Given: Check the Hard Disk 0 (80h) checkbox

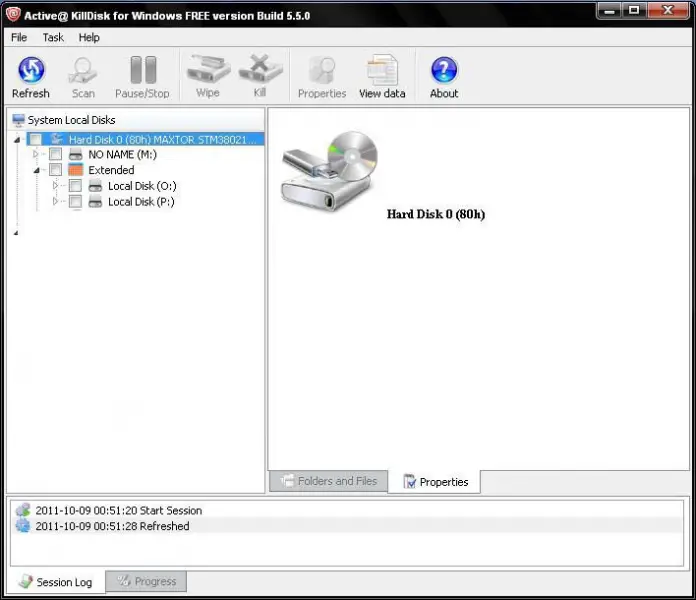Looking at the screenshot, I should [x=36, y=139].
